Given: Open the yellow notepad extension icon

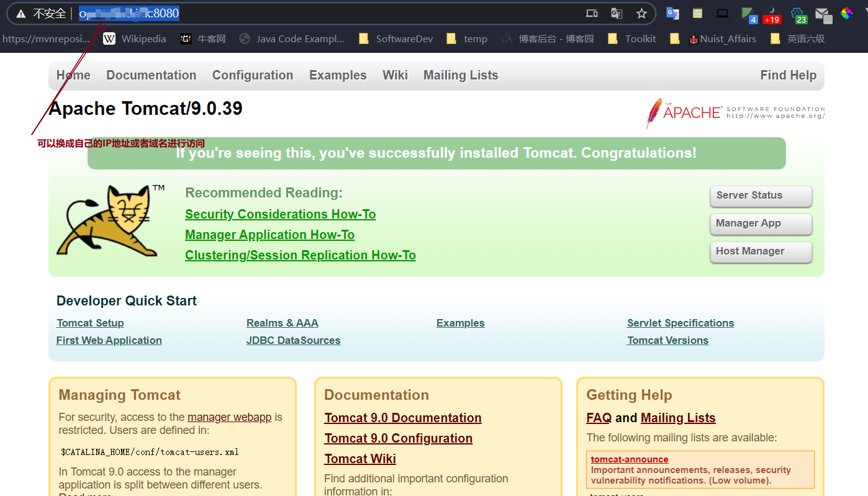Looking at the screenshot, I should [x=698, y=14].
